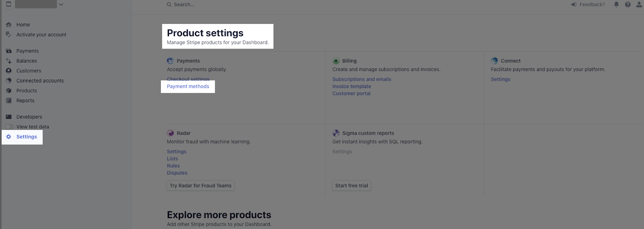This screenshot has height=229, width=644.
Task: Select Products in the sidebar
Action: [x=27, y=91]
